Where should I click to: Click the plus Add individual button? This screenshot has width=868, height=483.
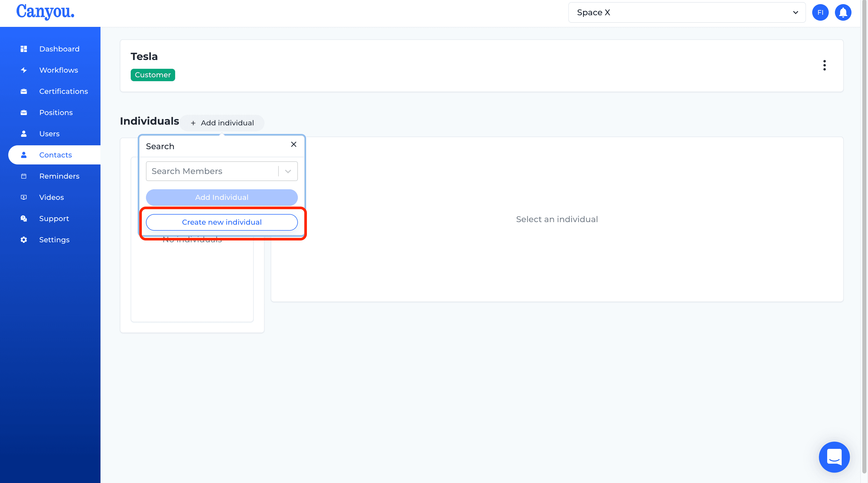pos(222,123)
